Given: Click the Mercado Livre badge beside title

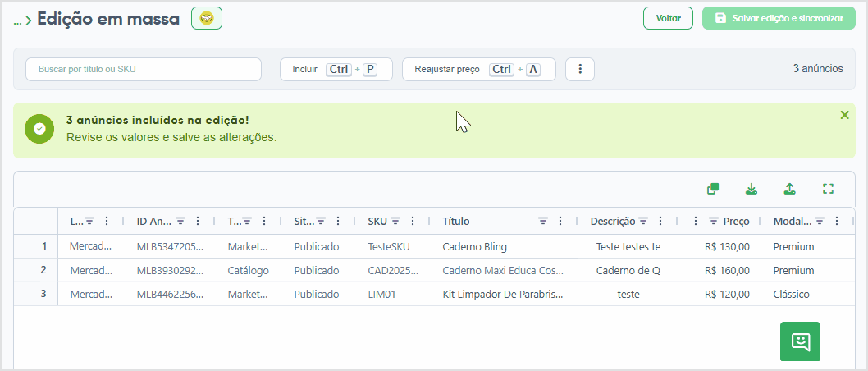Looking at the screenshot, I should (207, 18).
